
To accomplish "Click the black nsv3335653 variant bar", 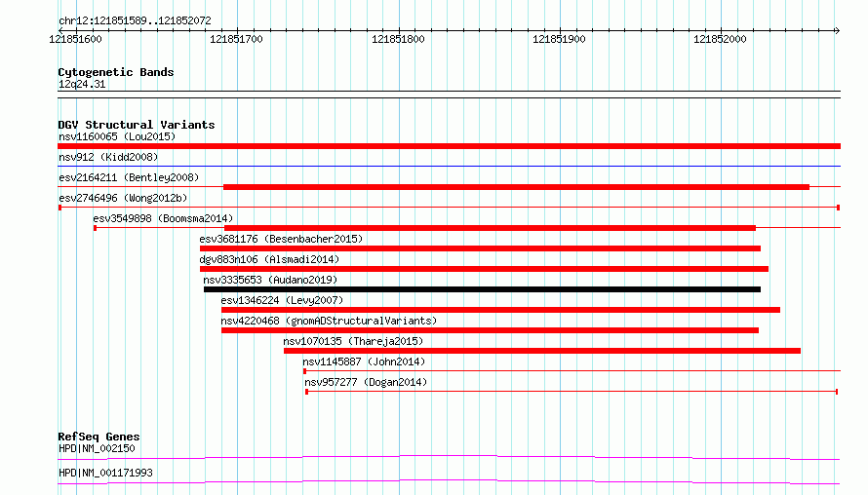I will point(482,289).
